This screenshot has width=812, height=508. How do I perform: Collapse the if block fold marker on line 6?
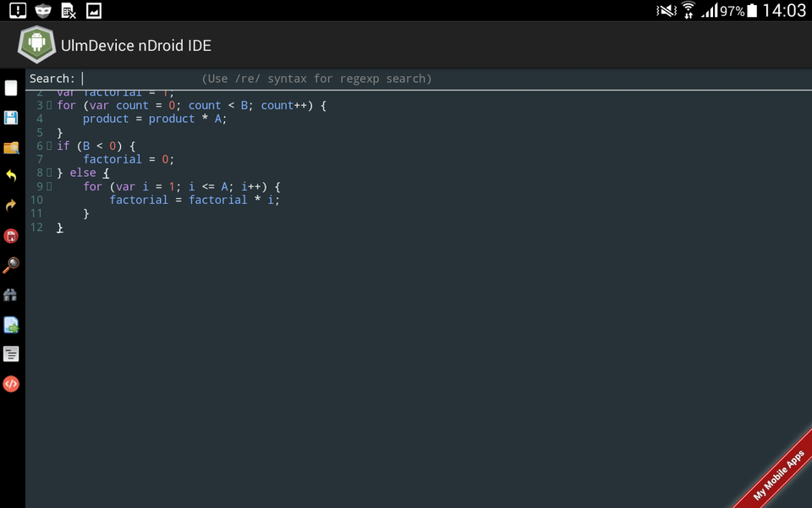pyautogui.click(x=49, y=146)
